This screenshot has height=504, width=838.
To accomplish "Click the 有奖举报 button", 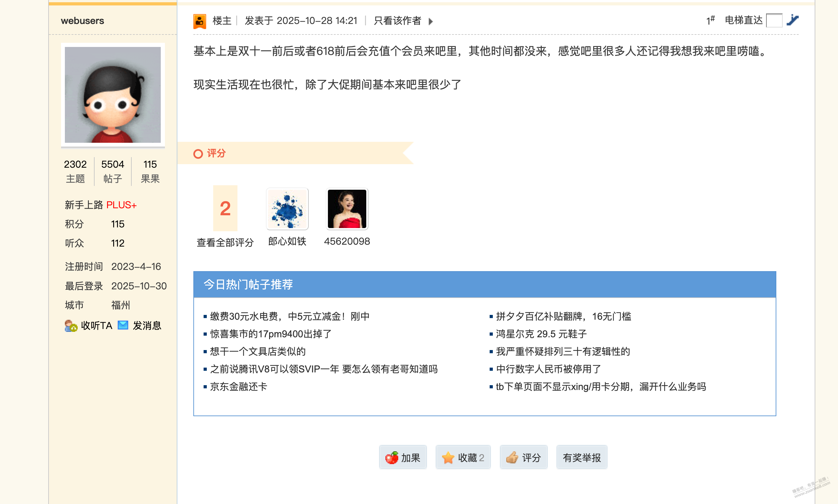I will click(x=581, y=458).
